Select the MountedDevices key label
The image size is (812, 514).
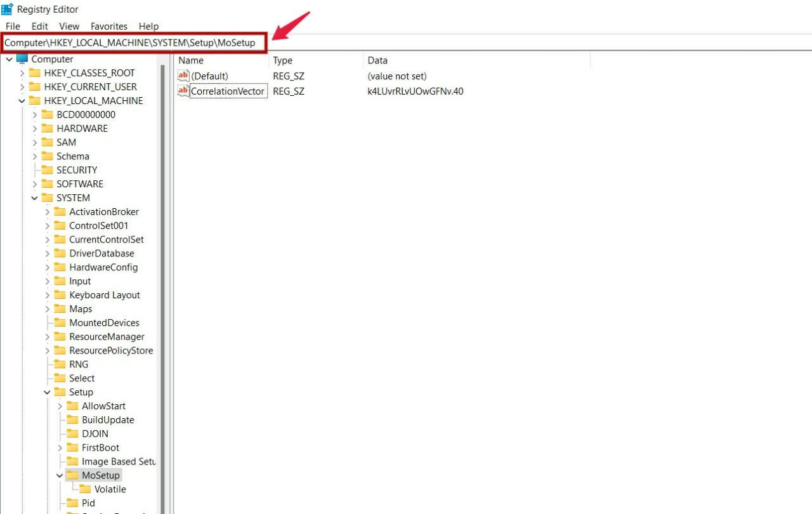pyautogui.click(x=104, y=323)
